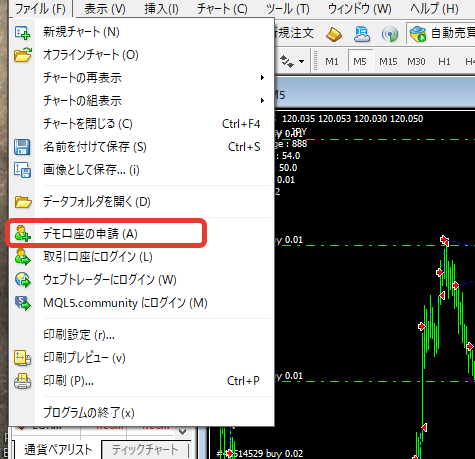Image resolution: width=475 pixels, height=459 pixels.
Task: Select チャートの再表示 menu entry
Action: pyautogui.click(x=141, y=78)
